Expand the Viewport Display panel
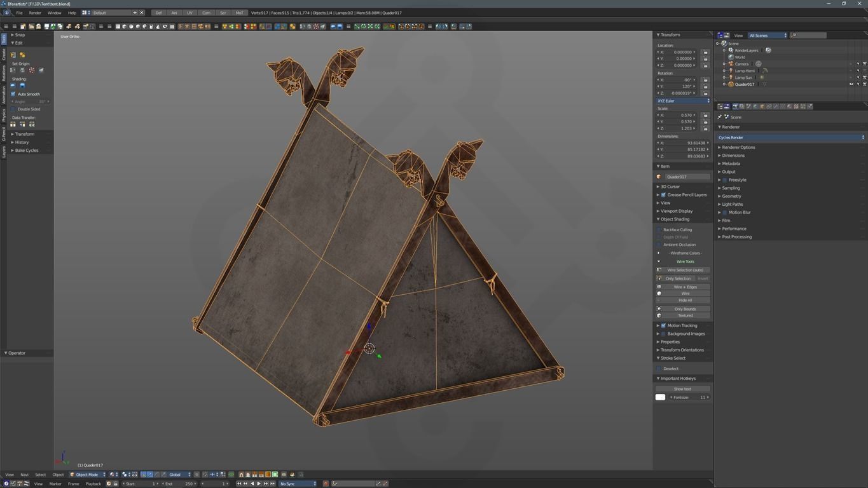The height and width of the screenshot is (488, 868). pyautogui.click(x=677, y=211)
